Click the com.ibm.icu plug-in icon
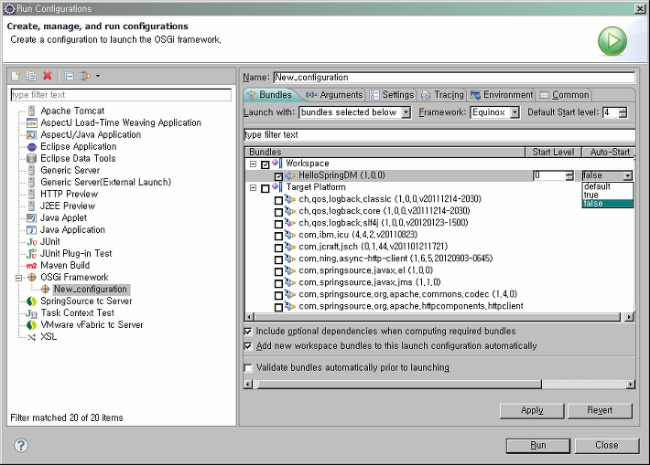Screen dimensions: 650x465 pos(290,235)
